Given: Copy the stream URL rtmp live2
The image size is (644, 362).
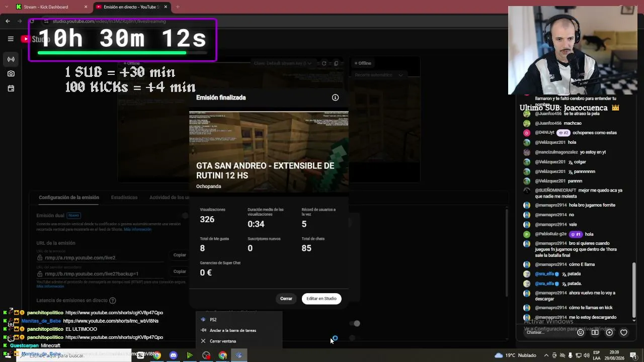Looking at the screenshot, I should click(180, 255).
